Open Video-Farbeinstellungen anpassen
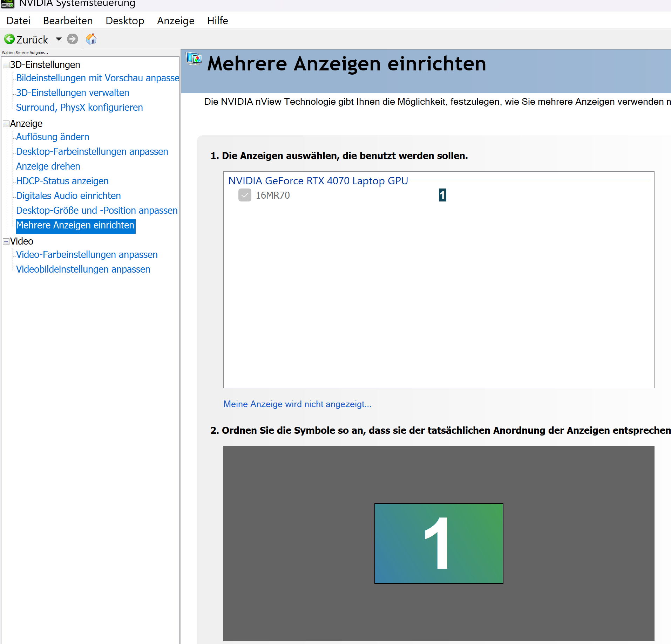Image resolution: width=671 pixels, height=644 pixels. pyautogui.click(x=87, y=254)
